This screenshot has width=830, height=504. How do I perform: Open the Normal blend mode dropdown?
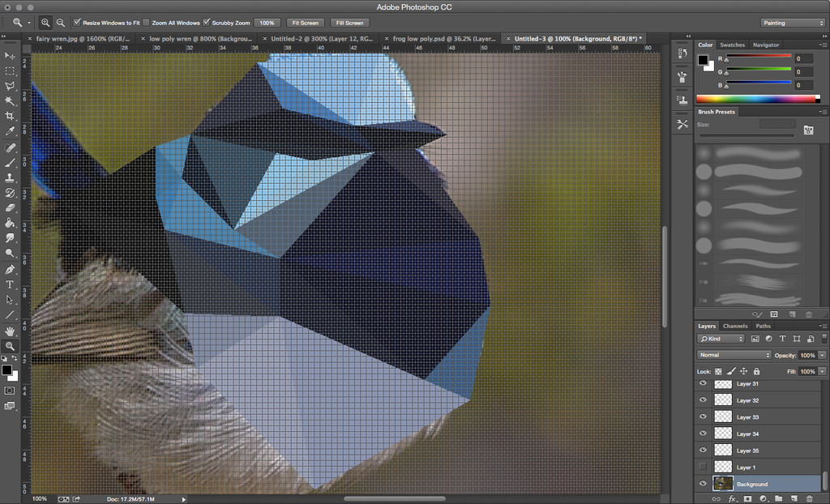click(734, 354)
